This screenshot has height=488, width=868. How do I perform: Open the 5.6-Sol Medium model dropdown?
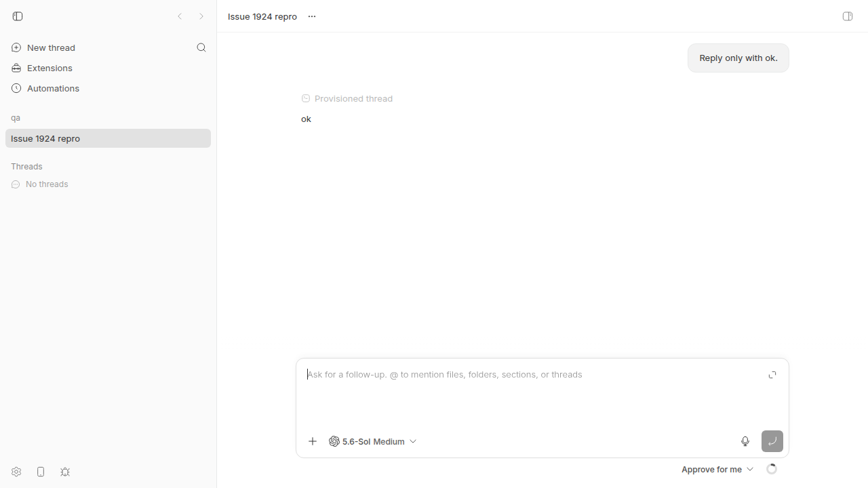373,441
